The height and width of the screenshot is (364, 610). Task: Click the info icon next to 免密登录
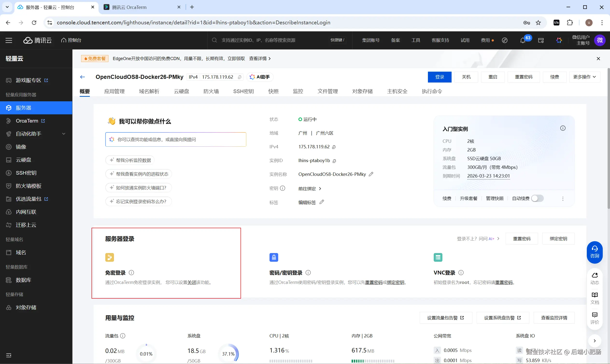coord(131,273)
